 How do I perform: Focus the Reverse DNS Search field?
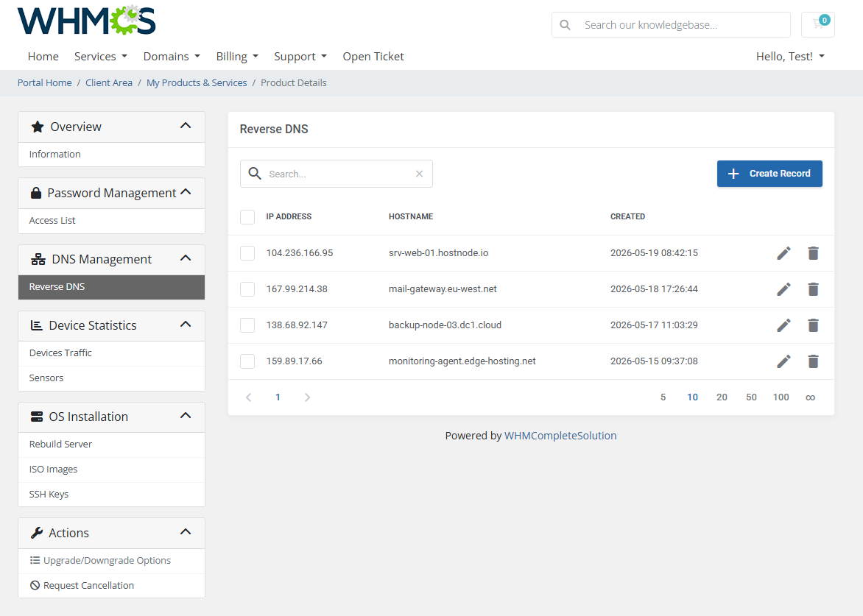pyautogui.click(x=337, y=174)
